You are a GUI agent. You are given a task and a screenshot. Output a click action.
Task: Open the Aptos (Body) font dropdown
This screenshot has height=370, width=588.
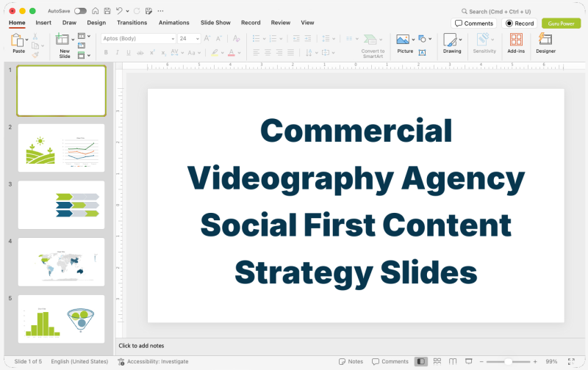(x=138, y=38)
